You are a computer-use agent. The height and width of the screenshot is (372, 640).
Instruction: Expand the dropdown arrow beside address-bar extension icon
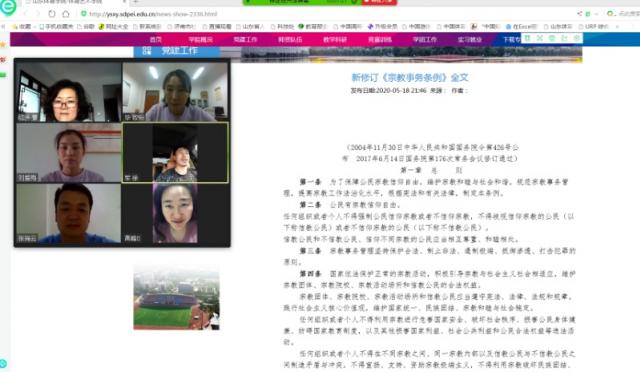(596, 14)
